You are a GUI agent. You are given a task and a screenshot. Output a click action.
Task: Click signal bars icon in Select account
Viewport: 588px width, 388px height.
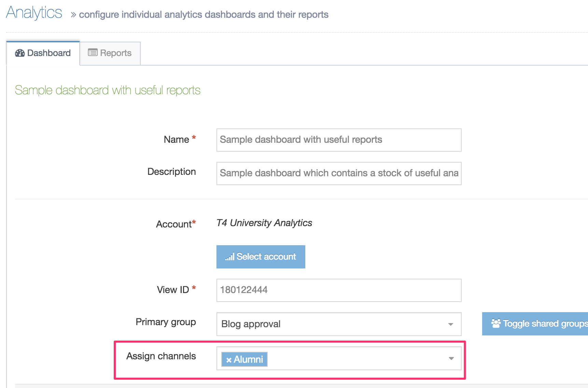[x=229, y=257]
